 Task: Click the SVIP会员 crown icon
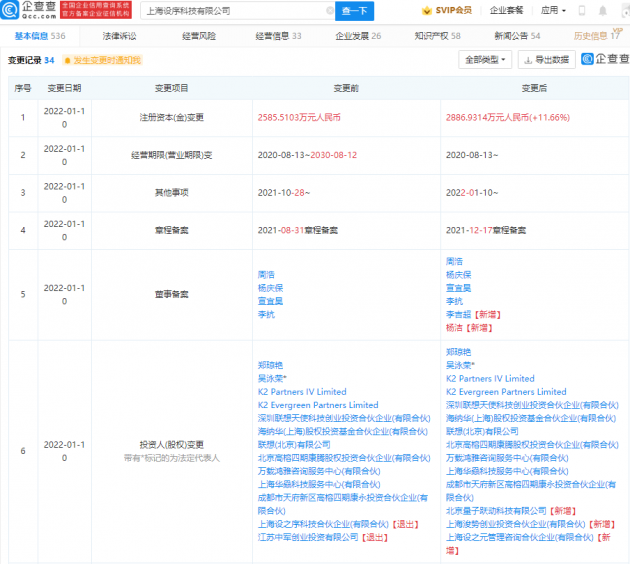point(426,11)
